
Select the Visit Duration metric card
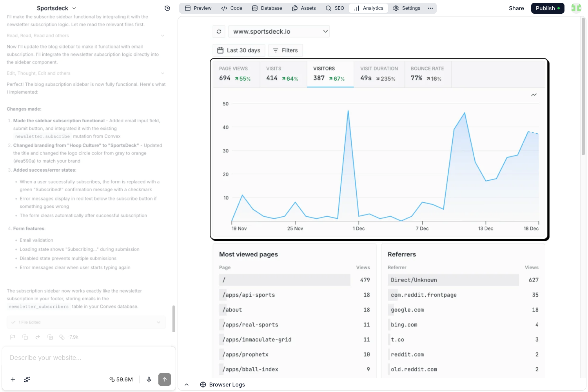pos(379,74)
